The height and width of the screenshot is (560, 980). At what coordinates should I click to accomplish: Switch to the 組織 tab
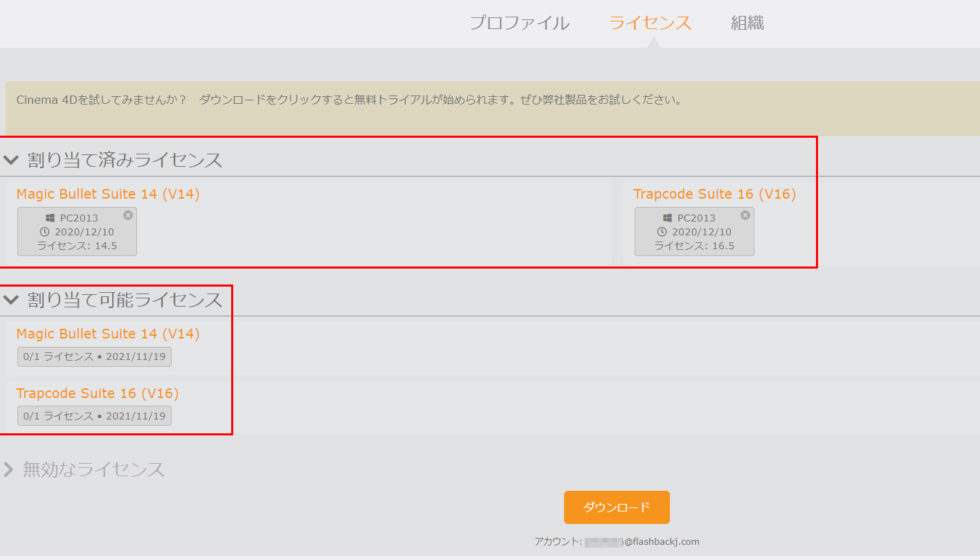pyautogui.click(x=748, y=23)
